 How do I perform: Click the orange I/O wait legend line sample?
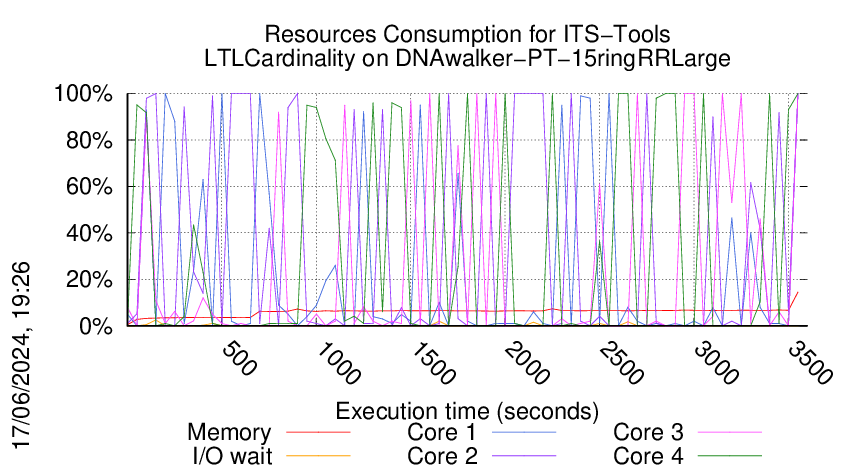[318, 456]
